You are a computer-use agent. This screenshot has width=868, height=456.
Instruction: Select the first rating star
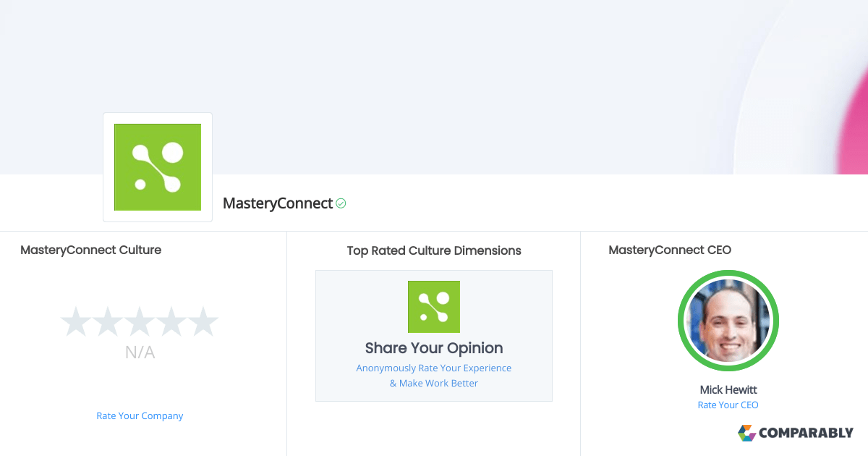point(77,321)
